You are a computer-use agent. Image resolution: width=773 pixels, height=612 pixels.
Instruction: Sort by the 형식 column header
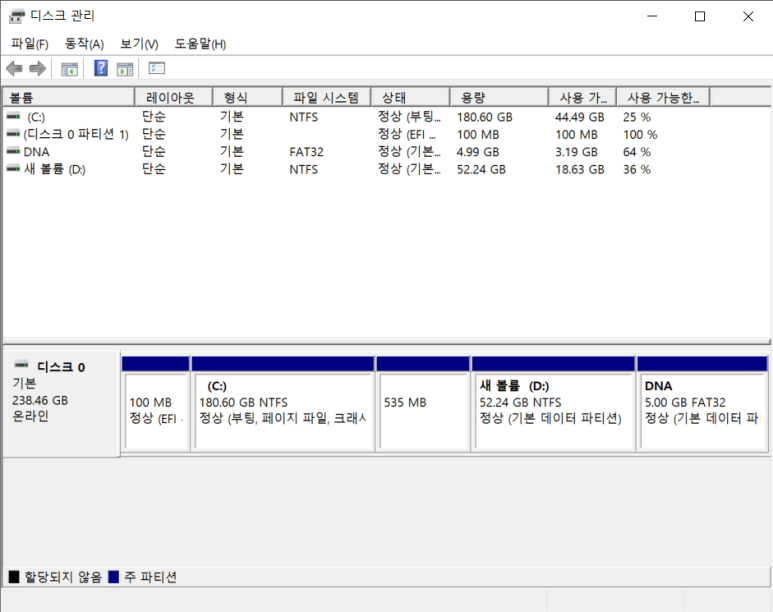pos(247,97)
